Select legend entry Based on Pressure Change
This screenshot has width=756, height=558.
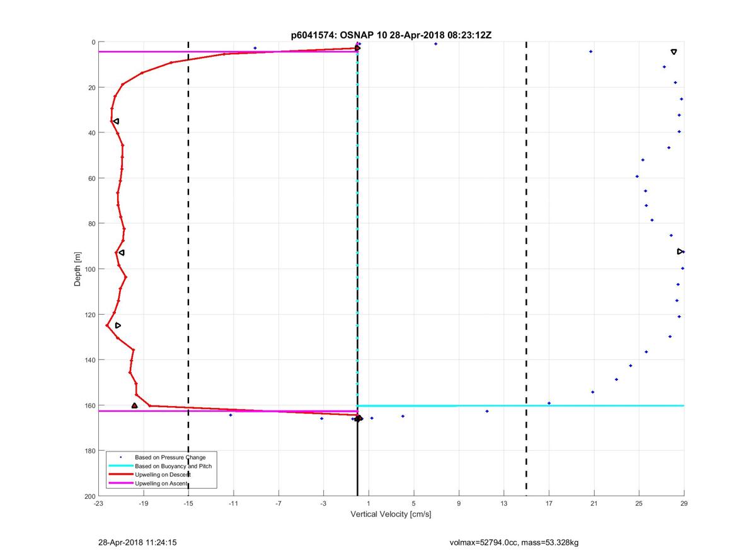tap(170, 457)
